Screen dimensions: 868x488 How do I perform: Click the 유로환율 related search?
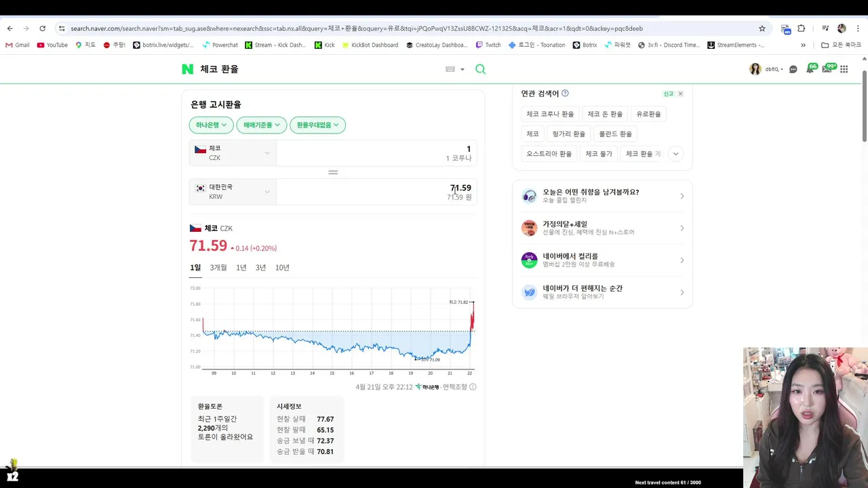point(648,114)
